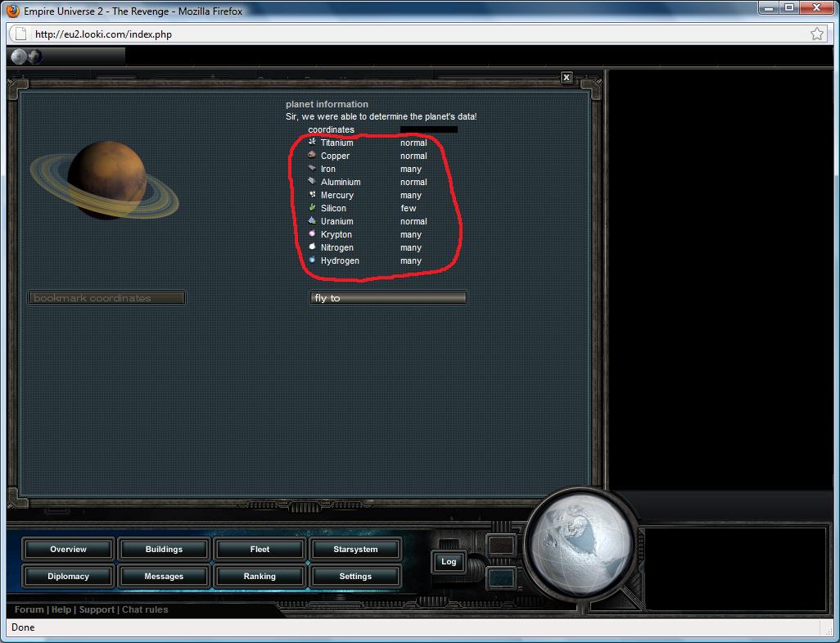The height and width of the screenshot is (643, 840).
Task: Open the Log
Action: coord(449,562)
